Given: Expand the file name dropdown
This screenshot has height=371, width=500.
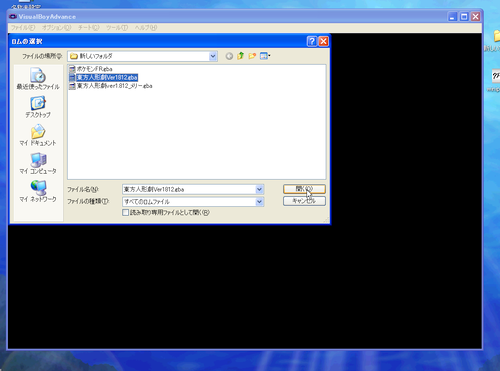Looking at the screenshot, I should (259, 189).
